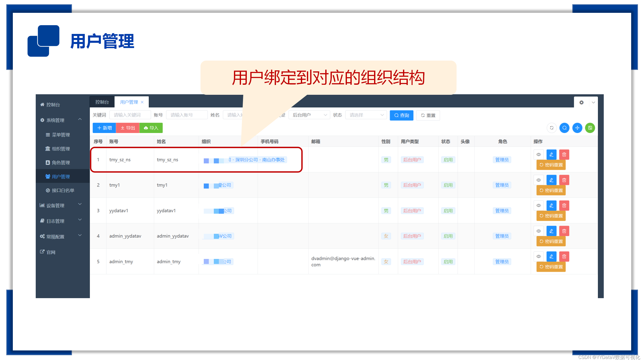The image size is (644, 362).
Task: Type a keyword in 请输入关键词 field
Action: tap(130, 115)
